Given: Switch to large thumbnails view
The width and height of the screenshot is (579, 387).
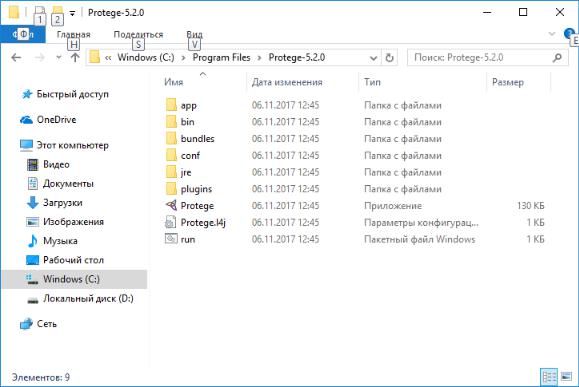Looking at the screenshot, I should (x=566, y=377).
